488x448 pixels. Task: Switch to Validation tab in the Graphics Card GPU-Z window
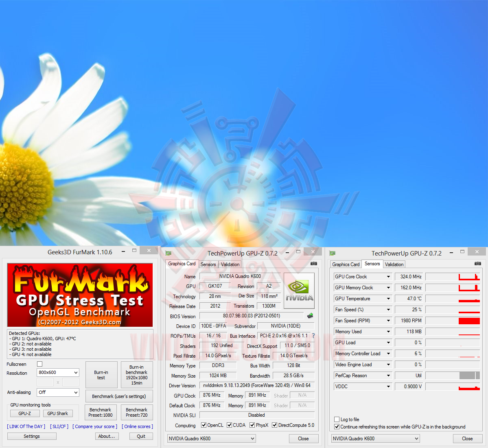pyautogui.click(x=230, y=264)
